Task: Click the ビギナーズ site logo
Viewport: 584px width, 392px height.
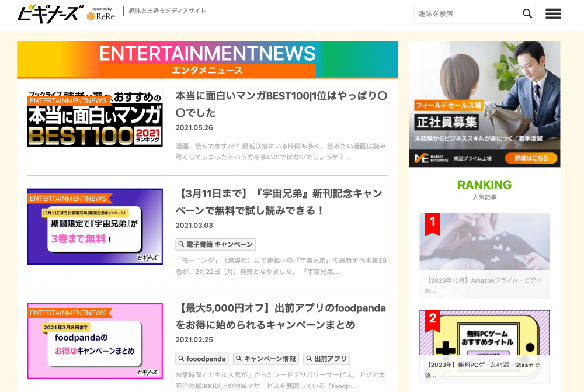Action: pos(50,13)
